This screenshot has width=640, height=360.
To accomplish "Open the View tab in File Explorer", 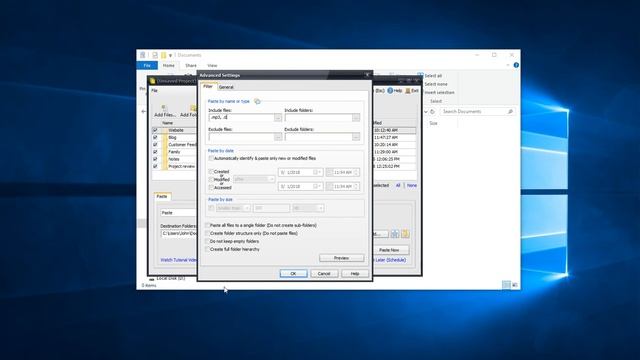I will pyautogui.click(x=212, y=65).
